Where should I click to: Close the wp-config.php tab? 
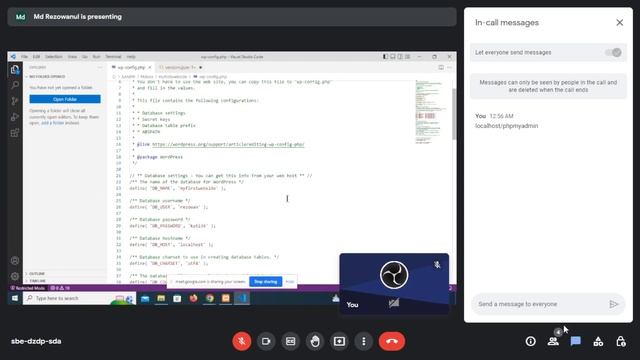click(150, 67)
